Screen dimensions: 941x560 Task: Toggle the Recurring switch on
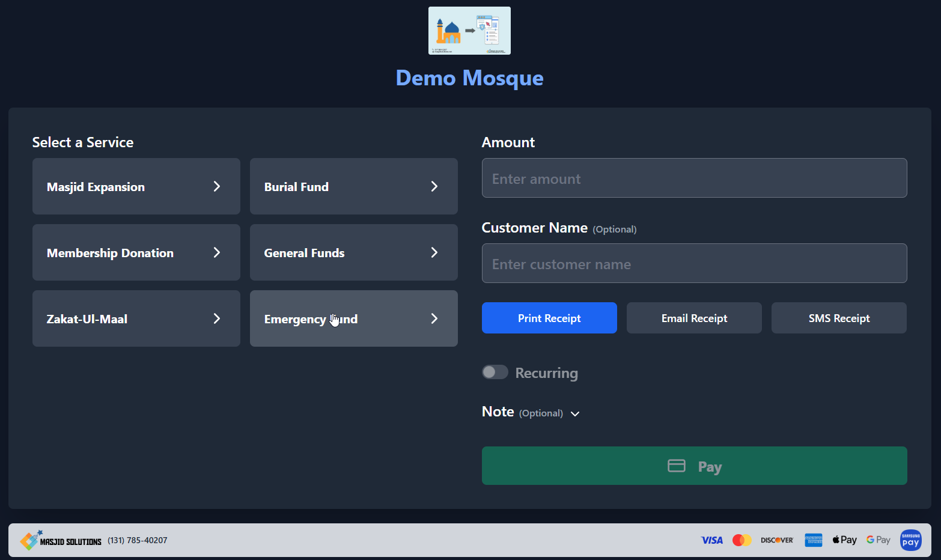click(x=495, y=372)
